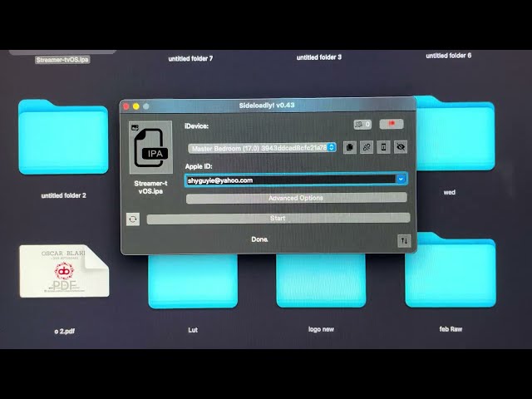Viewport: 532px width, 399px height.
Task: Select the Streamer-tvOS.ipa desktop file
Action: click(x=62, y=60)
